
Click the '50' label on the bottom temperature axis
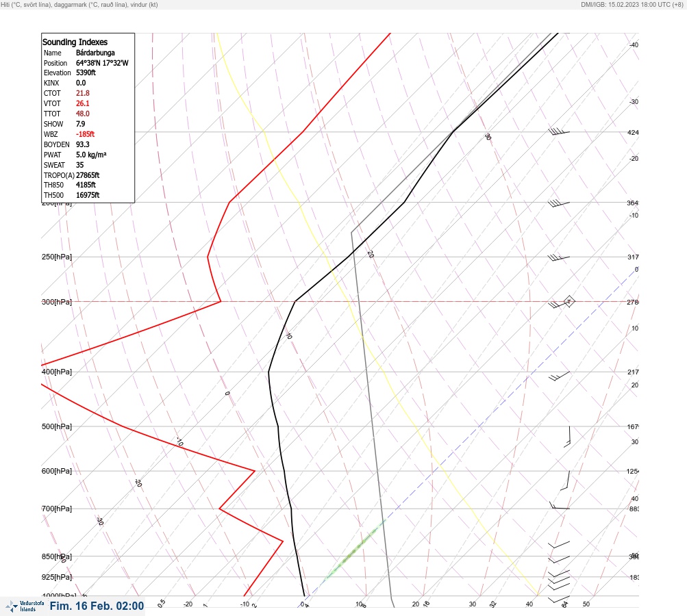tap(586, 604)
